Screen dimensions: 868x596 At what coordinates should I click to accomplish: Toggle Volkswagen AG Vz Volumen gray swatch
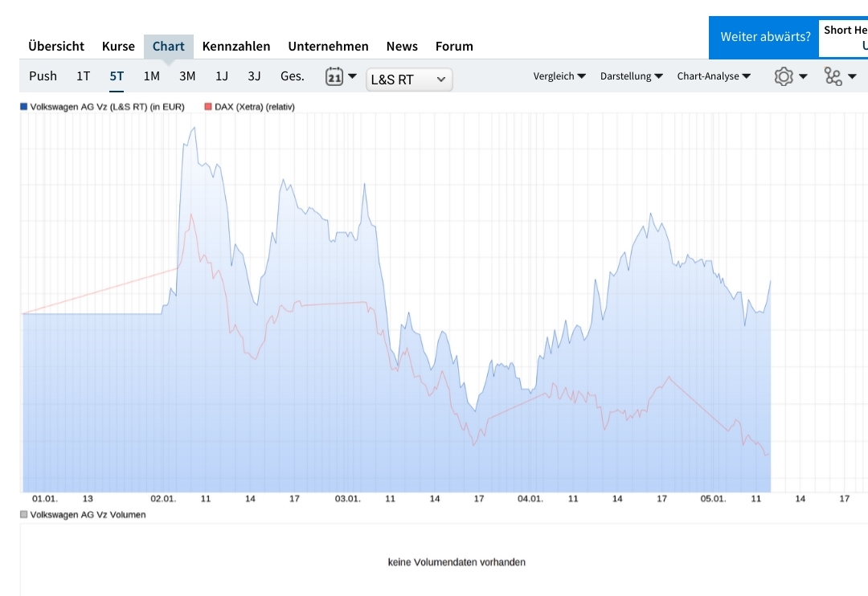tap(24, 515)
